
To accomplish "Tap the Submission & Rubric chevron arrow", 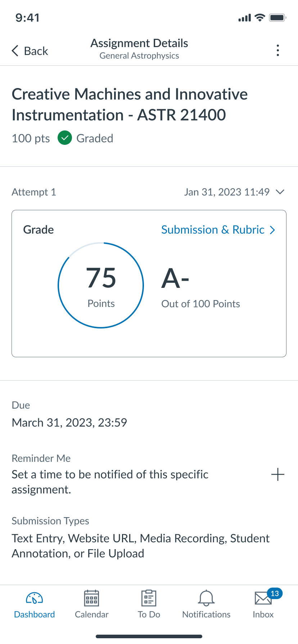I will [273, 230].
